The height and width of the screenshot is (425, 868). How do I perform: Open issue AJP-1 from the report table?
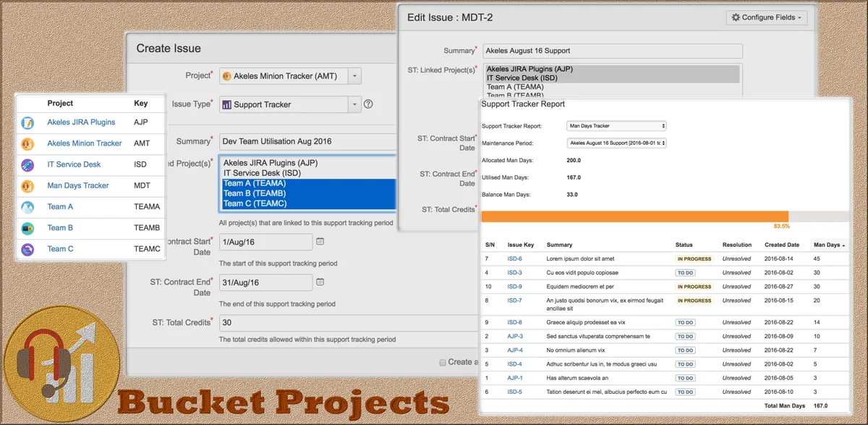tap(515, 378)
